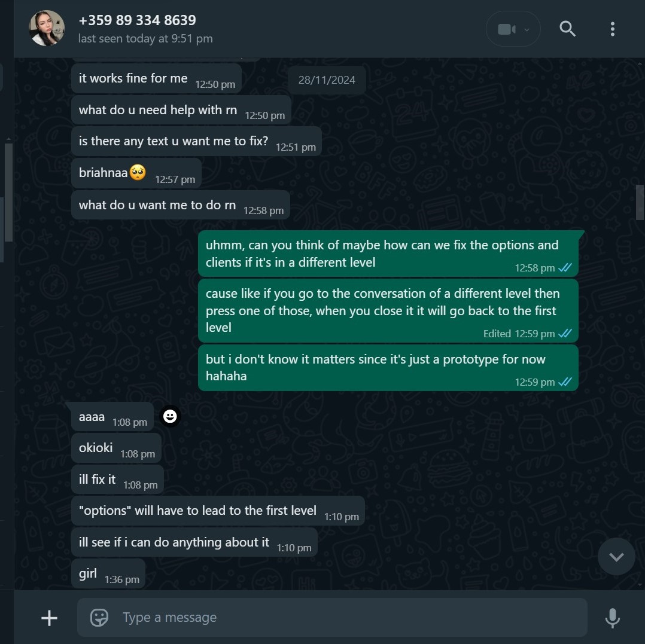Screen dimensions: 645x644
Task: Open contact info for +359 89 334 8639
Action: click(x=137, y=20)
